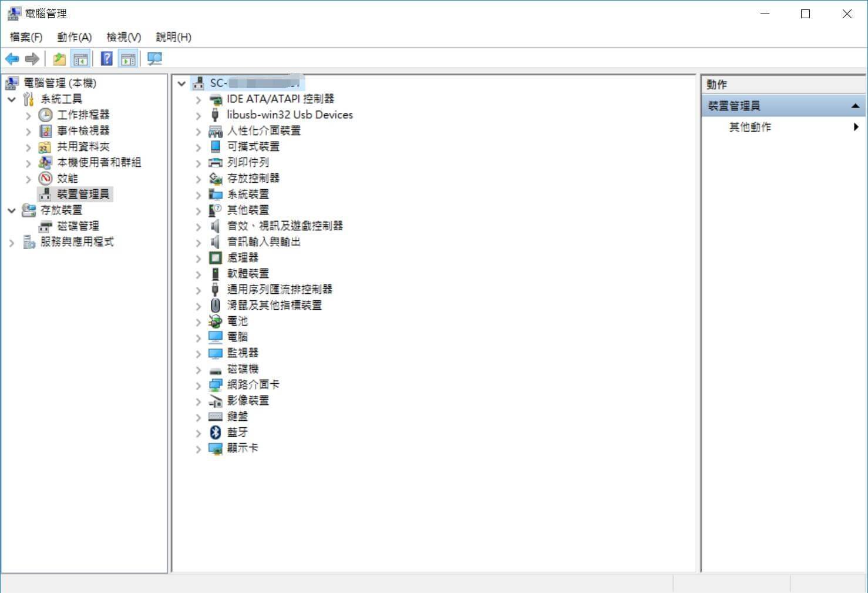
Task: Collapse the 裝置管理員 actions section header
Action: click(x=855, y=106)
